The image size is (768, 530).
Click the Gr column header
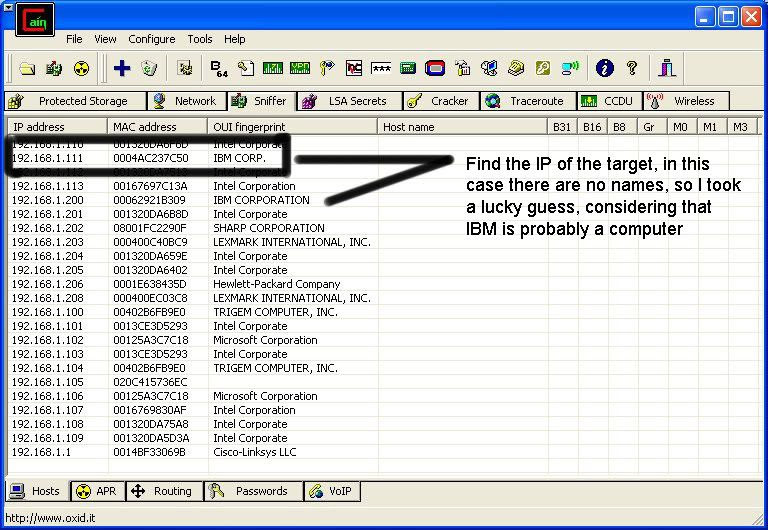click(652, 127)
